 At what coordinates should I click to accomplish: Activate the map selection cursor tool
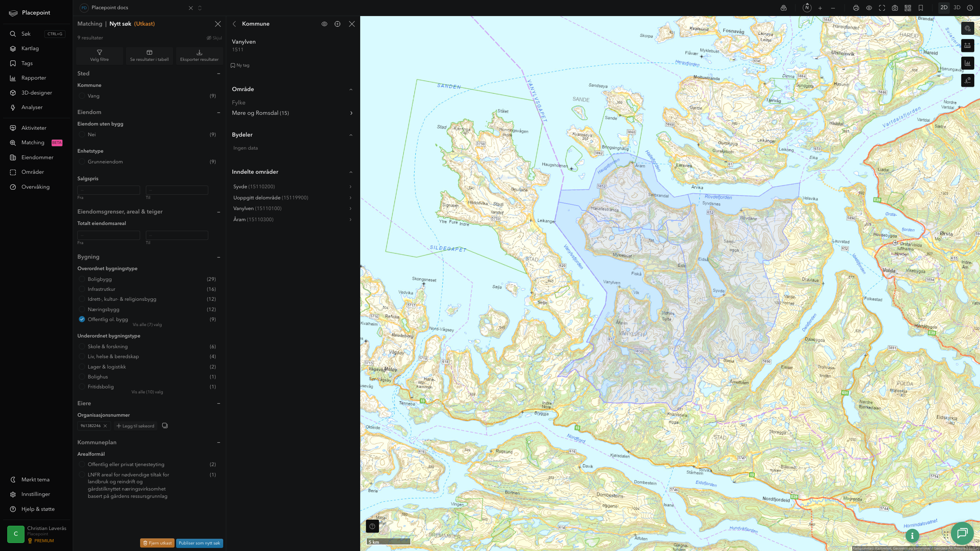tap(967, 28)
